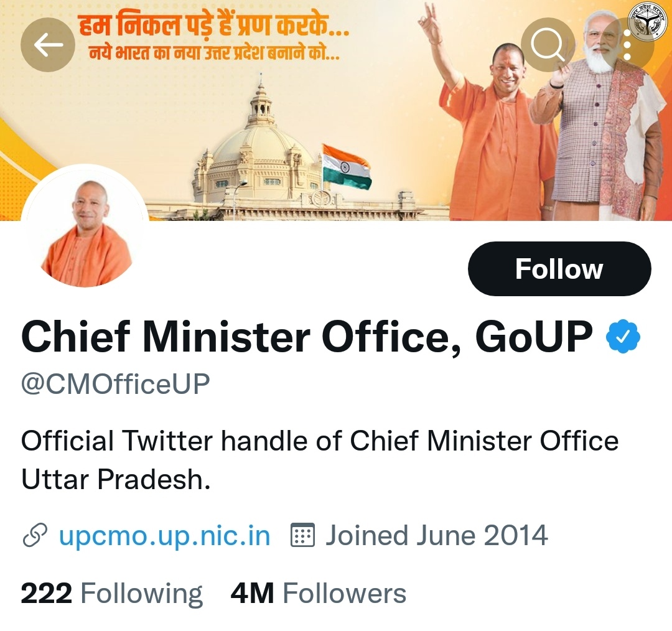Open the circular profile picture
Screen dimensions: 672x631
[85, 227]
